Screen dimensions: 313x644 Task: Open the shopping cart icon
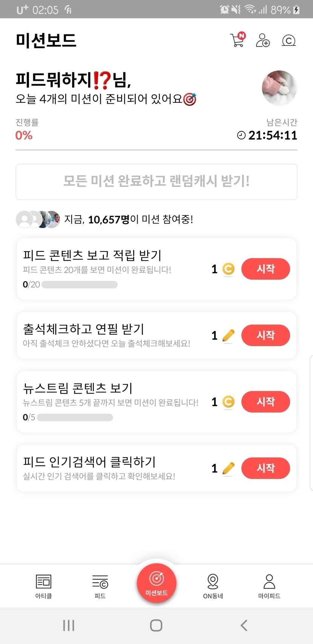(238, 40)
